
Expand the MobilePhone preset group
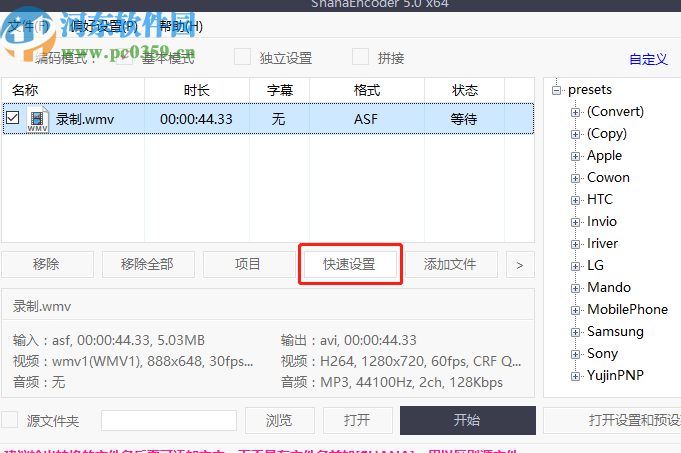575,310
